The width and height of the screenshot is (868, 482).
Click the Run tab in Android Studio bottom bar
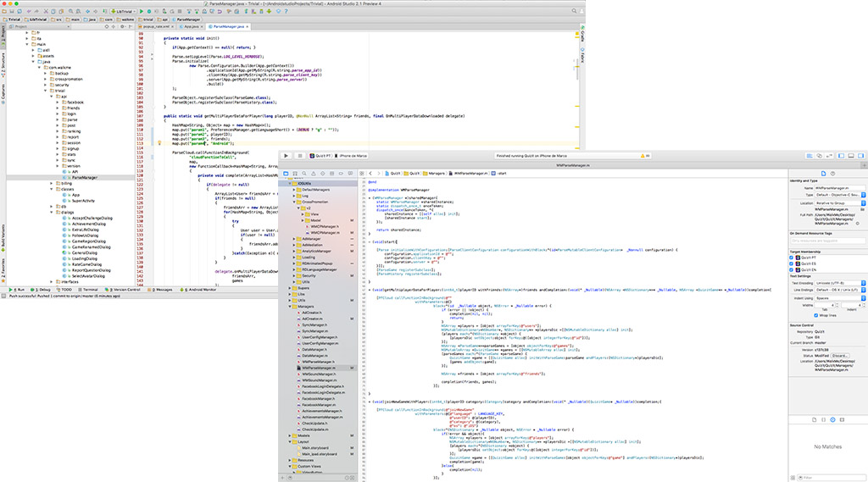pyautogui.click(x=17, y=290)
